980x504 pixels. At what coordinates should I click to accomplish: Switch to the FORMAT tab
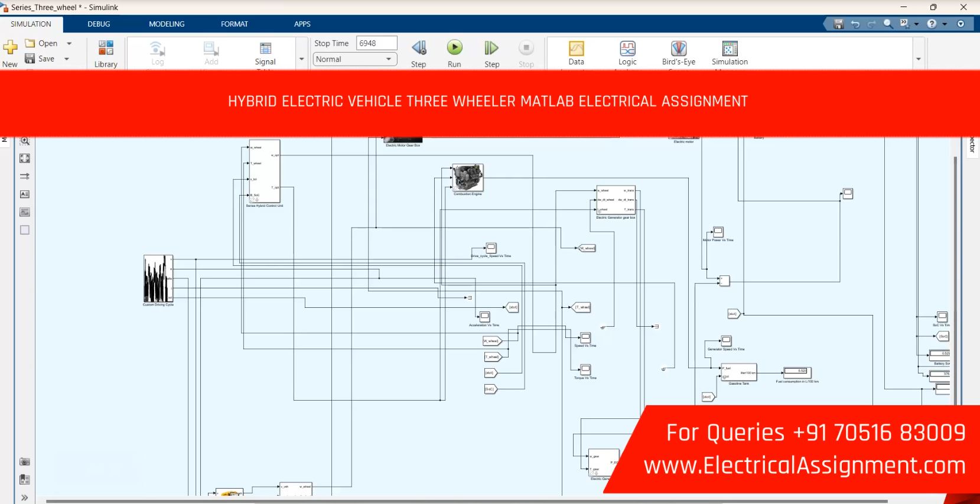coord(235,24)
